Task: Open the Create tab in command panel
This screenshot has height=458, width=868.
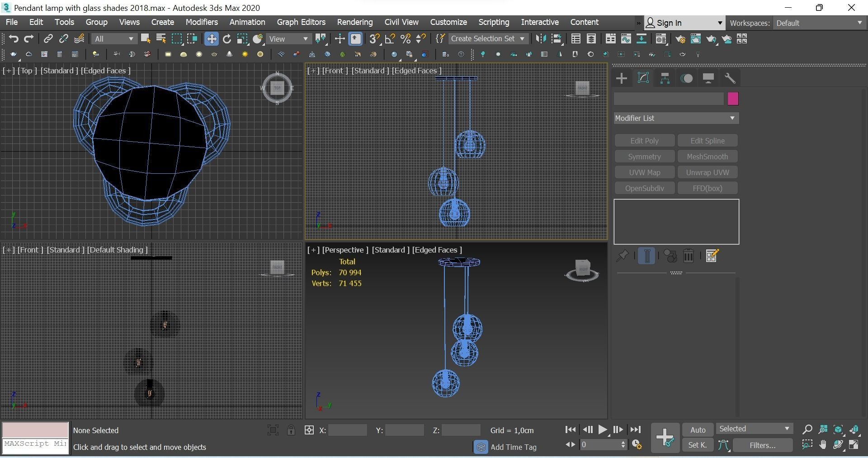Action: click(x=622, y=78)
